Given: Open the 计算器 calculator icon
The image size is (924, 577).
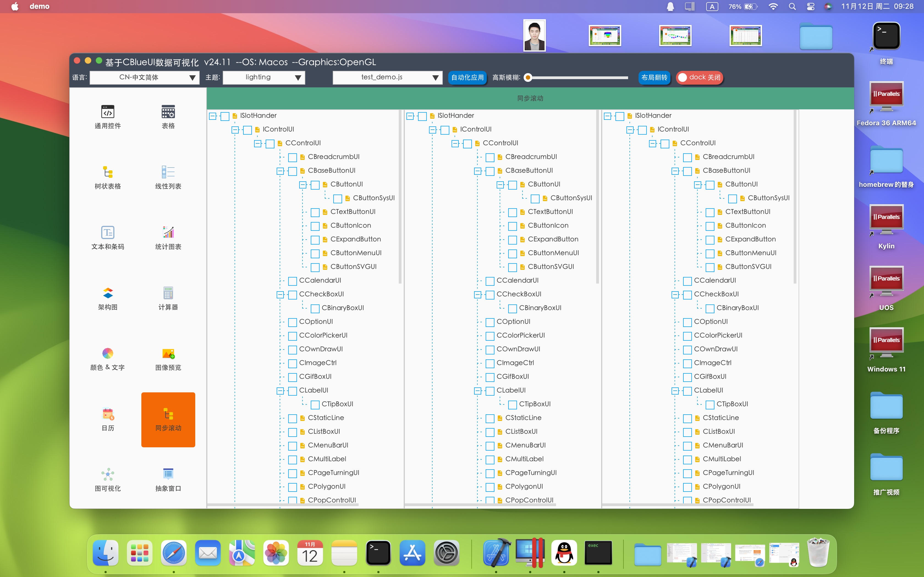Looking at the screenshot, I should 168,293.
